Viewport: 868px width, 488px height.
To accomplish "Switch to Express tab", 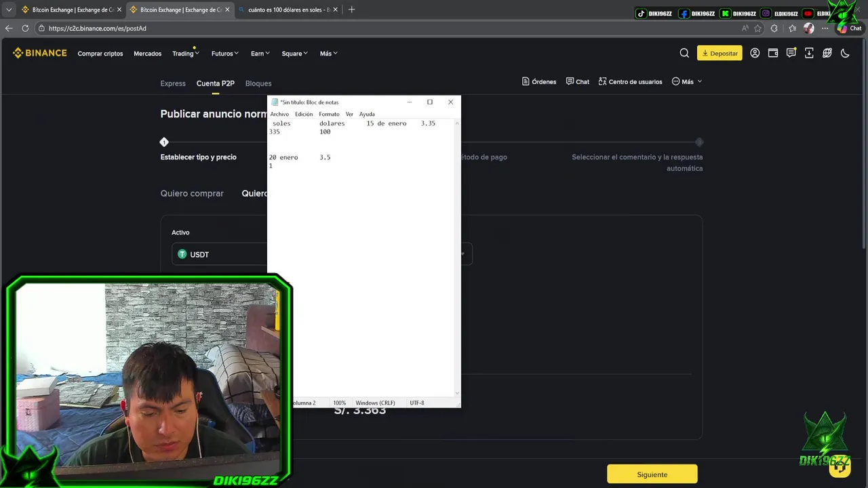I will pos(173,83).
